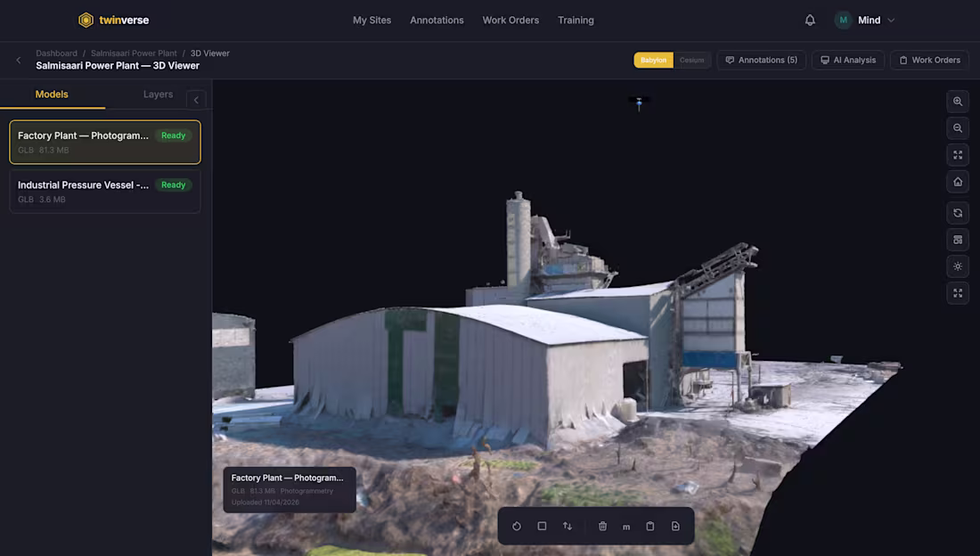Image resolution: width=980 pixels, height=556 pixels.
Task: Reset the camera to home view
Action: 957,181
